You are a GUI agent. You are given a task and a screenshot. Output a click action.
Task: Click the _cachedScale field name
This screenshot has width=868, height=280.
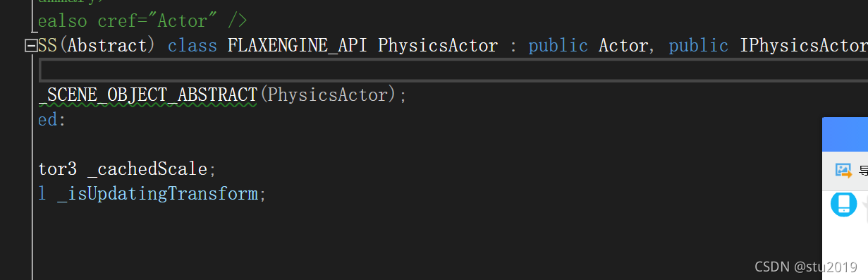pyautogui.click(x=147, y=169)
